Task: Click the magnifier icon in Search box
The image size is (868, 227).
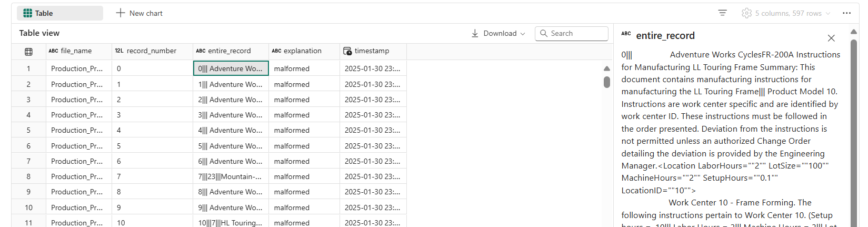Action: (x=544, y=33)
